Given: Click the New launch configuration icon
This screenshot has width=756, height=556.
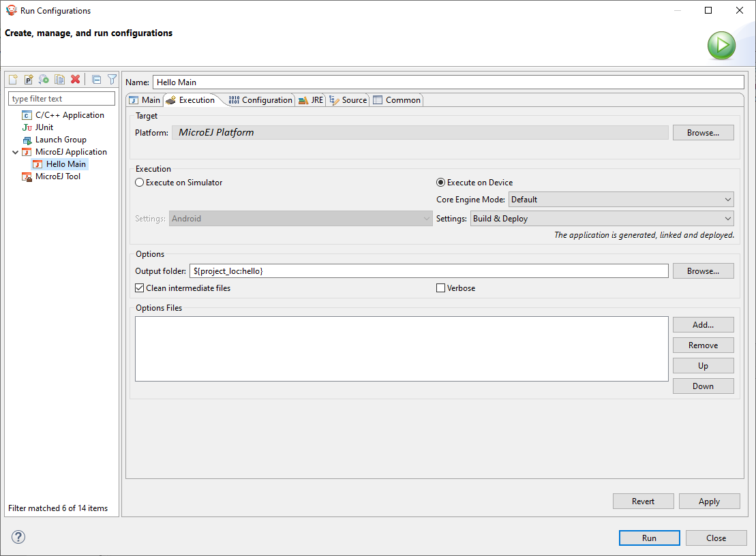Looking at the screenshot, I should point(13,79).
